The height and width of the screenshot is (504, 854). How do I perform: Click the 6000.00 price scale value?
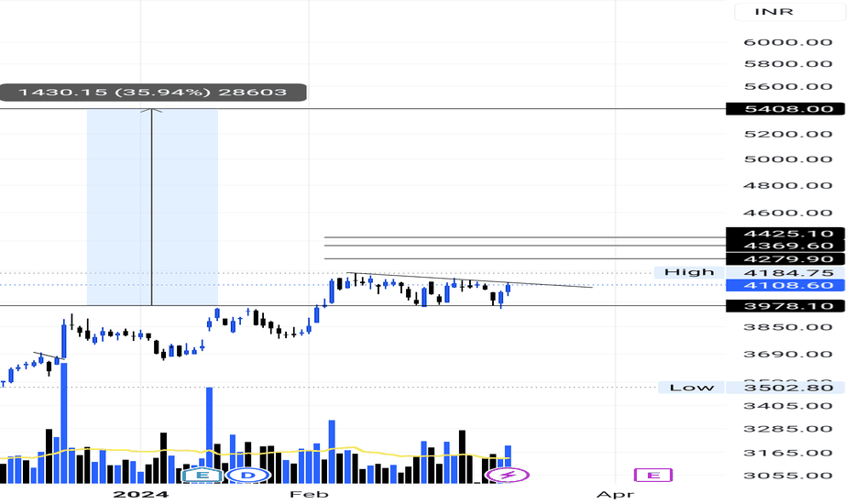coord(787,42)
